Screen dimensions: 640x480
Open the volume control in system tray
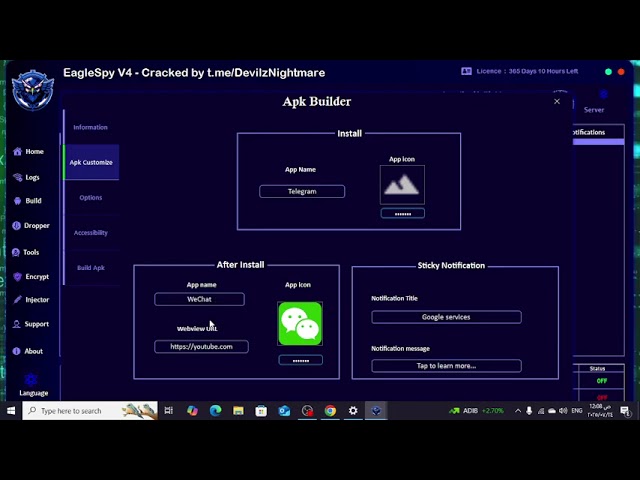point(563,411)
